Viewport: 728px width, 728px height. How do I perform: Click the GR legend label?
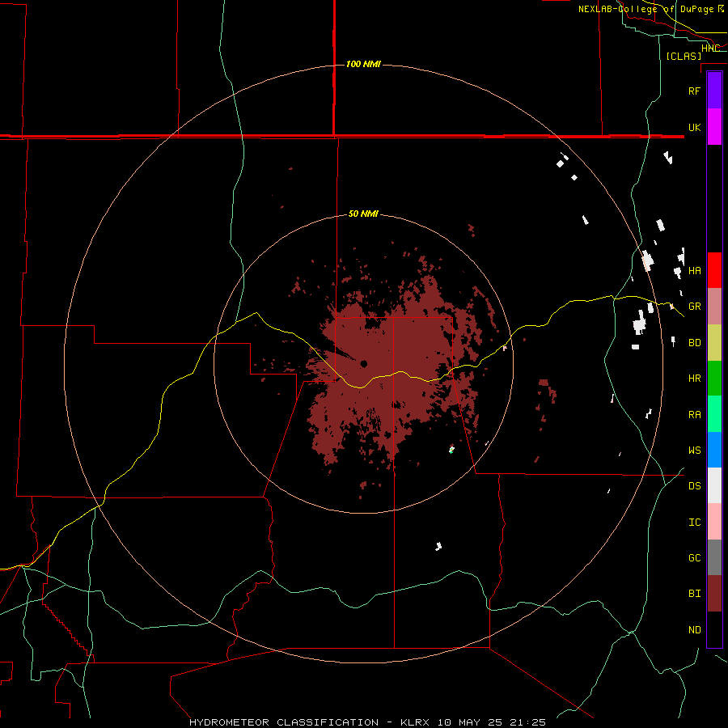coord(694,307)
